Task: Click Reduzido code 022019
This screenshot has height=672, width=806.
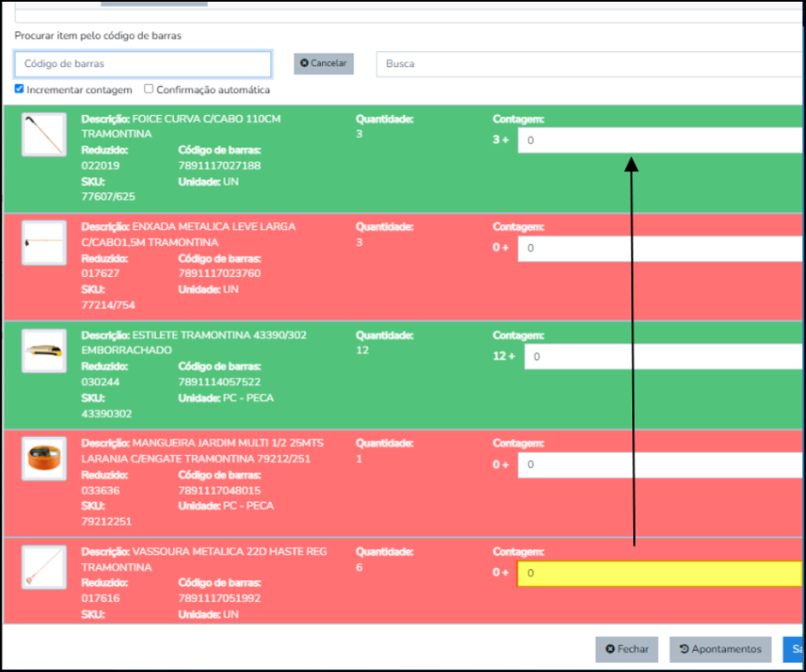Action: (x=101, y=165)
